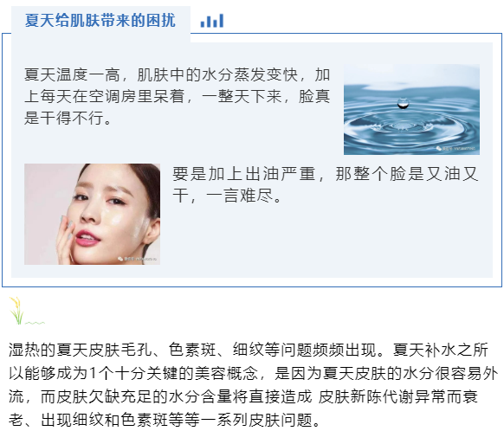Open the water droplet ripple image

411,109
